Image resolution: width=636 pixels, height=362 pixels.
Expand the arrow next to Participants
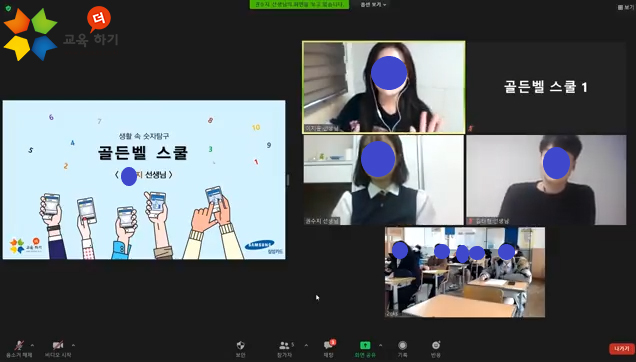pyautogui.click(x=306, y=345)
